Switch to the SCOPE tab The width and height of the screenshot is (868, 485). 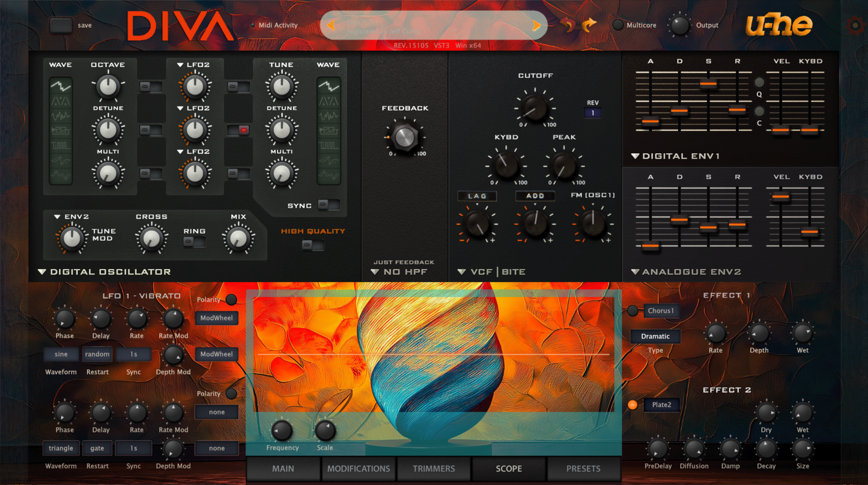[x=509, y=469]
